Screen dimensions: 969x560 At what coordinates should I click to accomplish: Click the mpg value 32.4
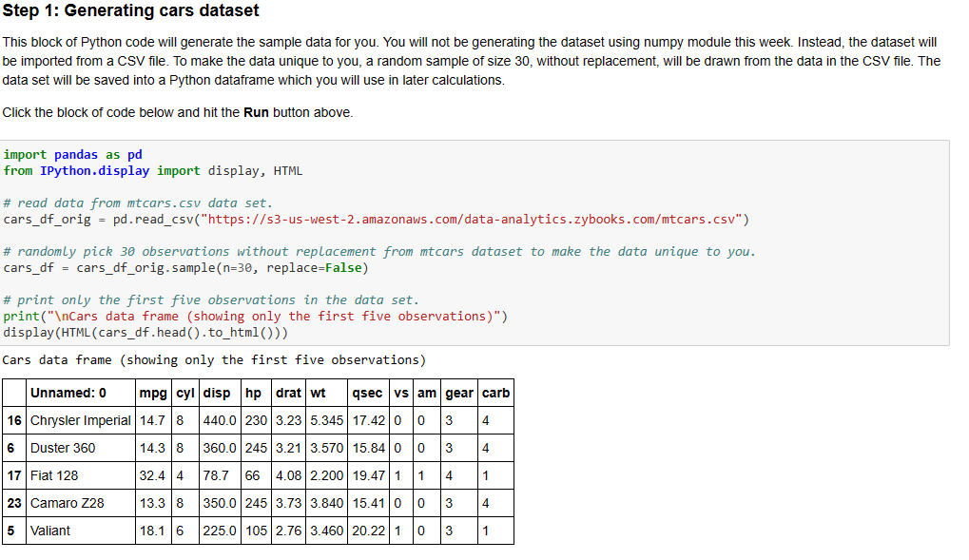(153, 475)
